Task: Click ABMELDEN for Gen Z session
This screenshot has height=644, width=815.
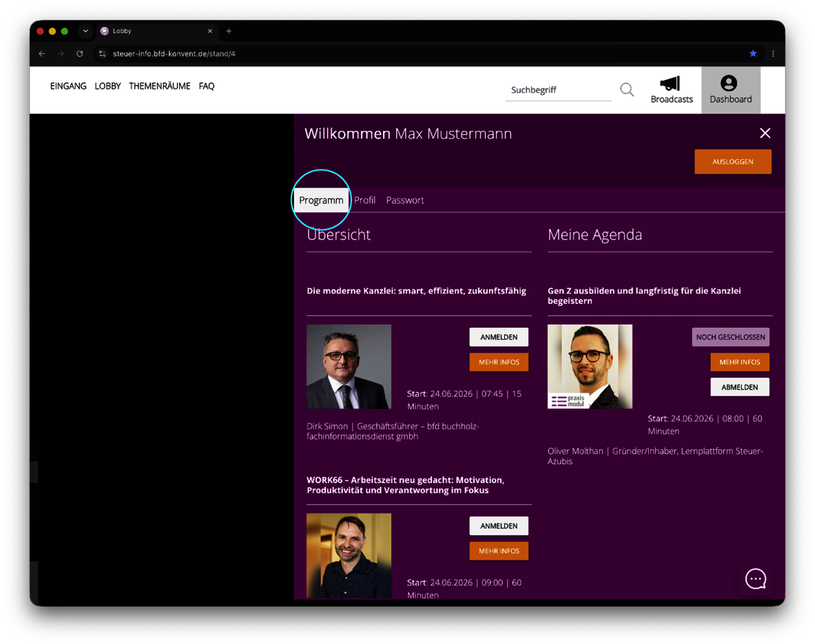Action: 740,387
